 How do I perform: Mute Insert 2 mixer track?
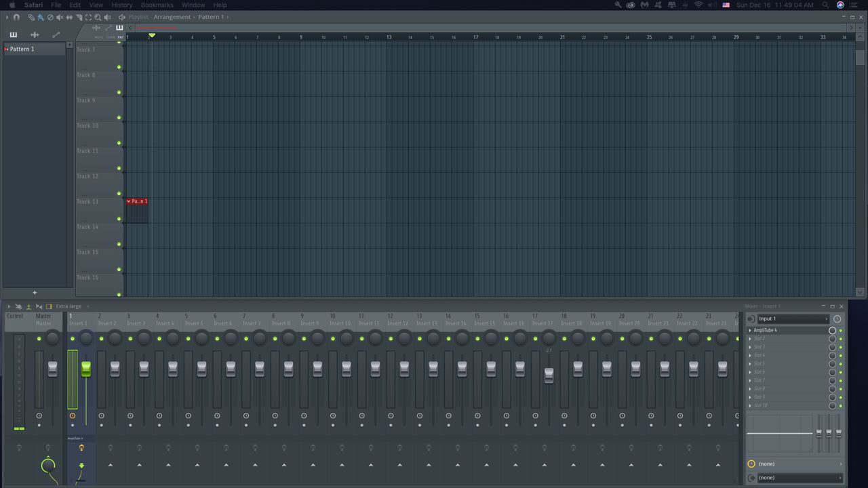(101, 338)
